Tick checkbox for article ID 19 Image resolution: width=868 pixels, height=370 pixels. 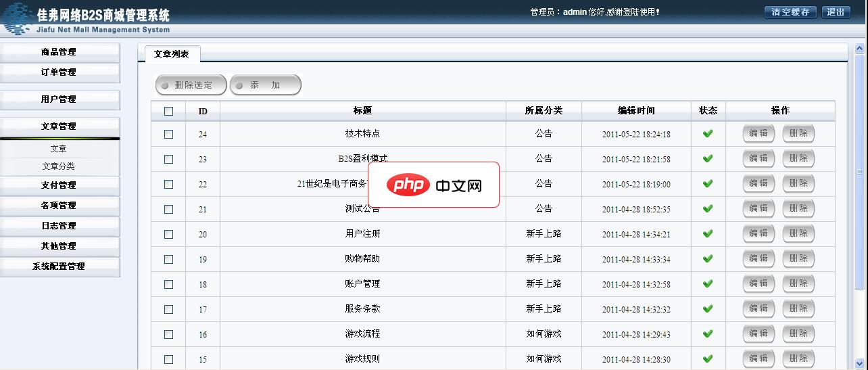click(x=168, y=259)
